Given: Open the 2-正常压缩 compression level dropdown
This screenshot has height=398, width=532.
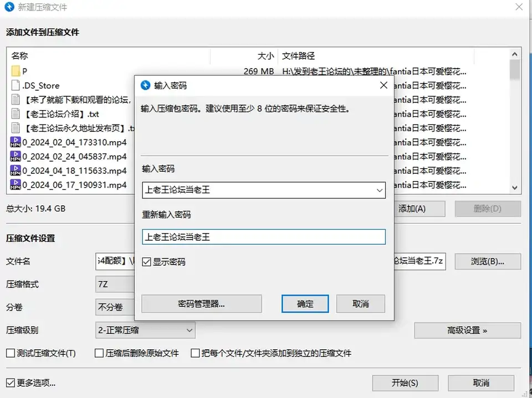Looking at the screenshot, I should 145,330.
